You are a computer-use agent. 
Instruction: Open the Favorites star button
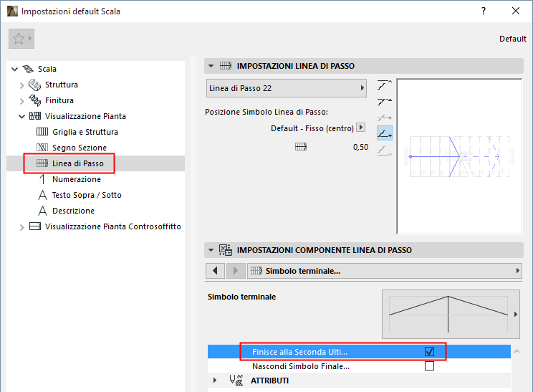21,39
